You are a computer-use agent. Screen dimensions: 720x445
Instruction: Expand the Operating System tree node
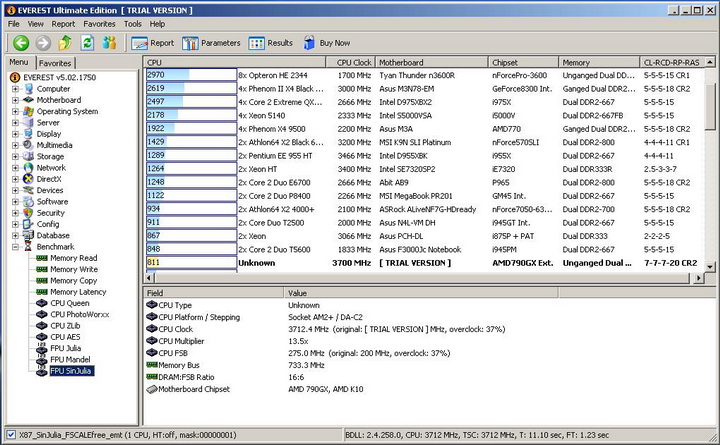click(x=15, y=112)
